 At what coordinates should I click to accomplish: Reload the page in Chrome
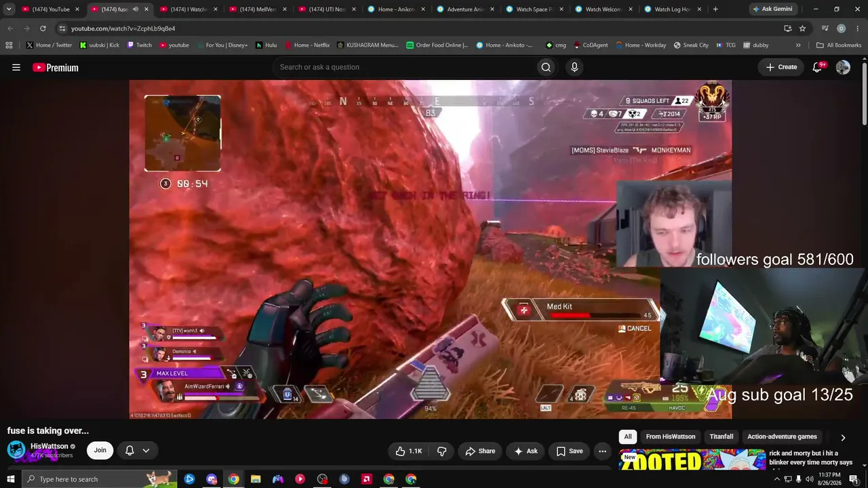(x=43, y=28)
